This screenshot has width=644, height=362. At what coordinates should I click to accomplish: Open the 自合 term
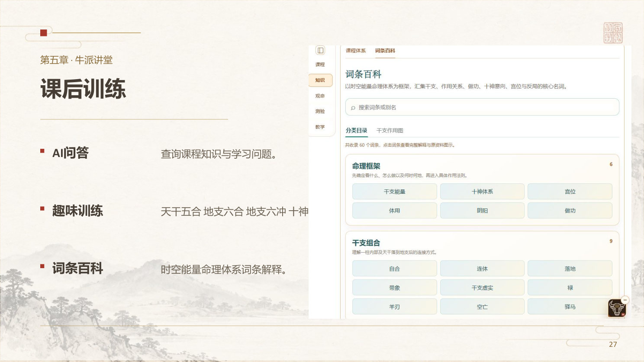pyautogui.click(x=395, y=269)
